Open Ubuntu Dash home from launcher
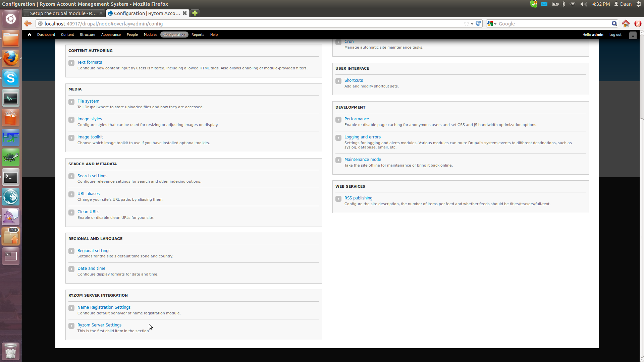The width and height of the screenshot is (644, 362). click(11, 19)
